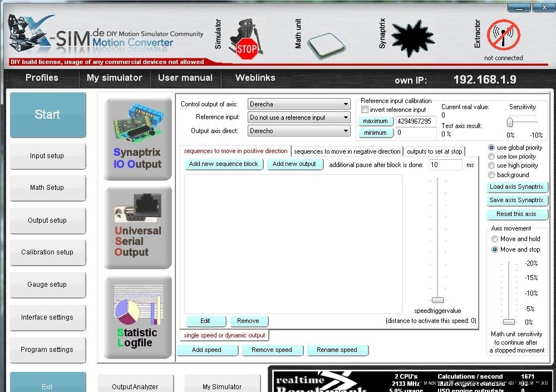Click the Math unit chip icon

point(327,43)
